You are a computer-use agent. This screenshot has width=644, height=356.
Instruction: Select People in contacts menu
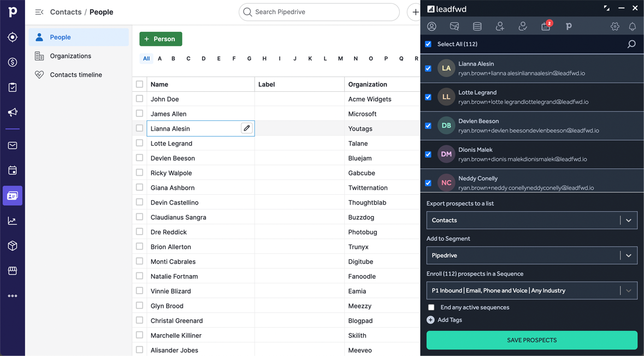[79, 37]
